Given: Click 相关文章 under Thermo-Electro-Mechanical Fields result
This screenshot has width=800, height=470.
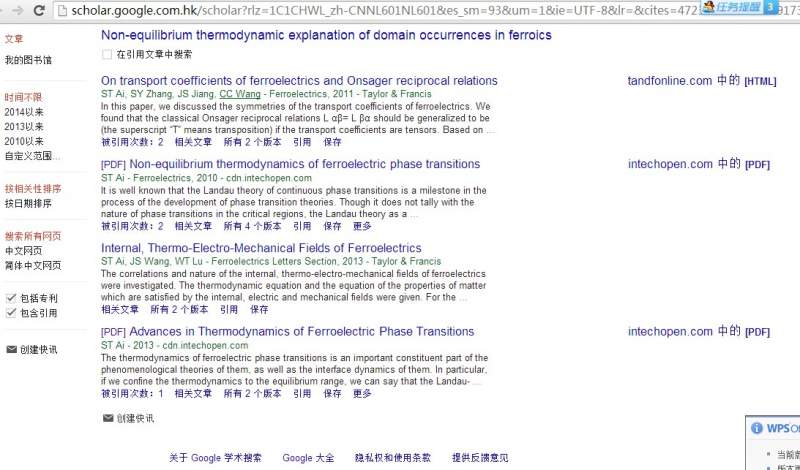Looking at the screenshot, I should [x=120, y=309].
